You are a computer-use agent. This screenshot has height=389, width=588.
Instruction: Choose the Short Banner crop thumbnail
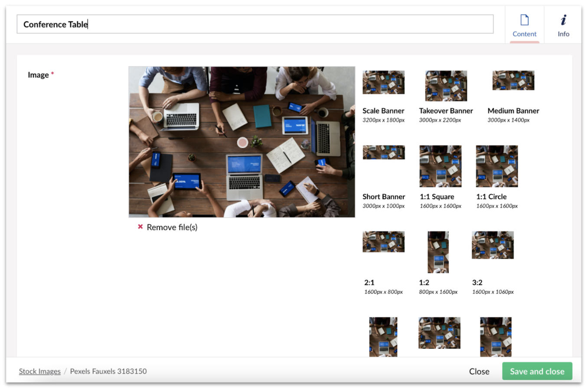pyautogui.click(x=383, y=152)
